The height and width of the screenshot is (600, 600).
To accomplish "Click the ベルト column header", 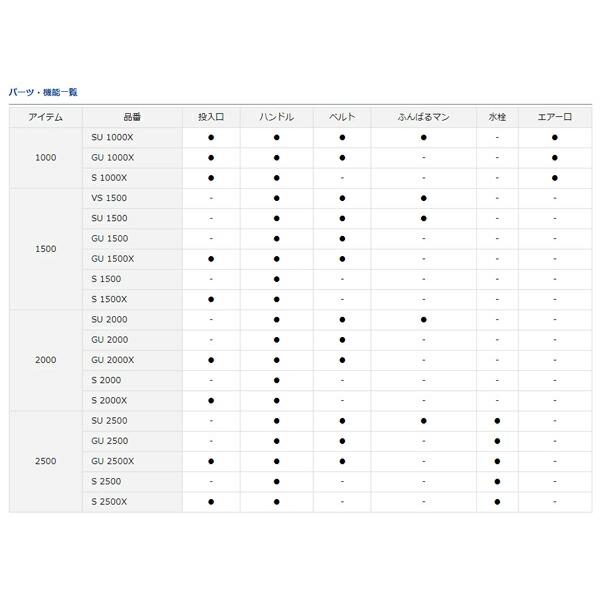I will (x=341, y=117).
